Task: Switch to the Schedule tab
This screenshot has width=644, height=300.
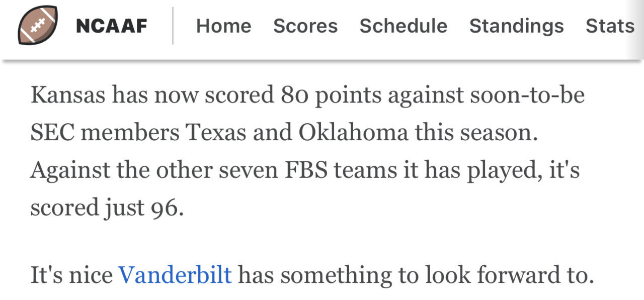Action: click(x=403, y=26)
